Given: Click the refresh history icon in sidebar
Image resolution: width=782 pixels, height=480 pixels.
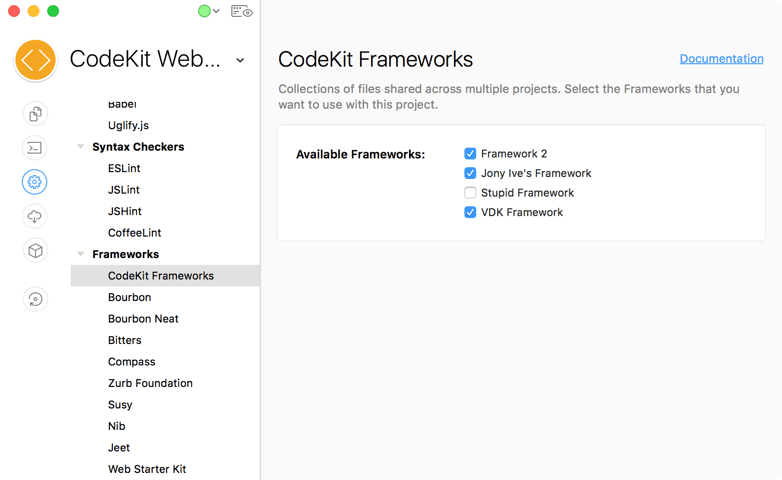Looking at the screenshot, I should click(35, 299).
